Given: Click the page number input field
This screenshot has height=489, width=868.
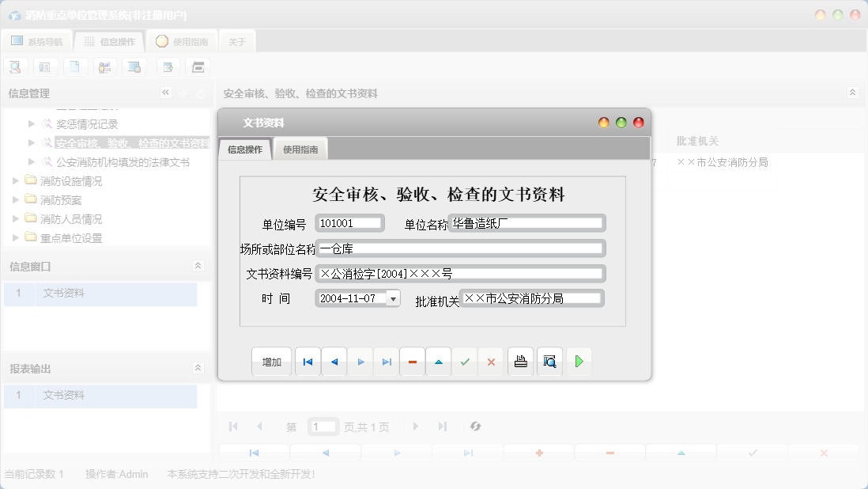Looking at the screenshot, I should click(x=323, y=426).
